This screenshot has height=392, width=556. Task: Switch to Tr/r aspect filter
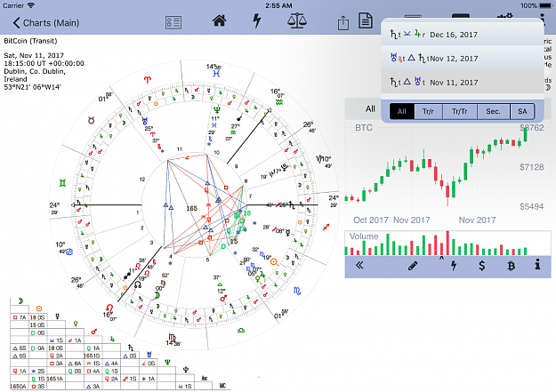pos(429,111)
